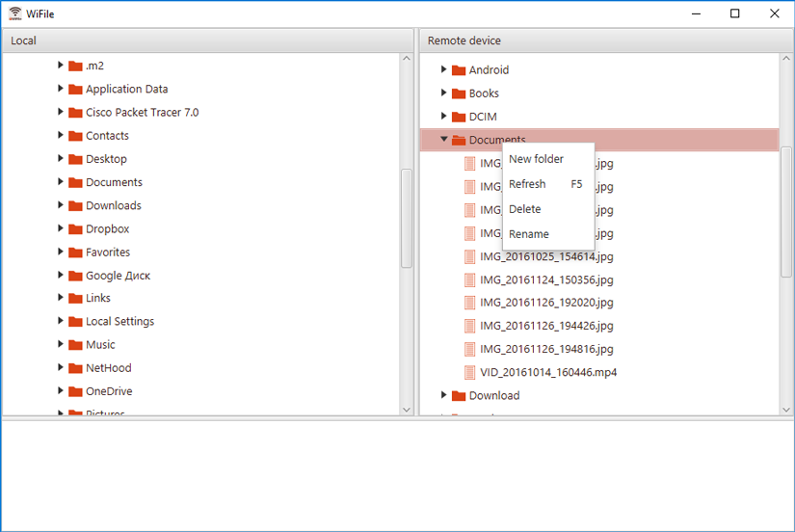Click the NetHood folder icon

pyautogui.click(x=75, y=368)
